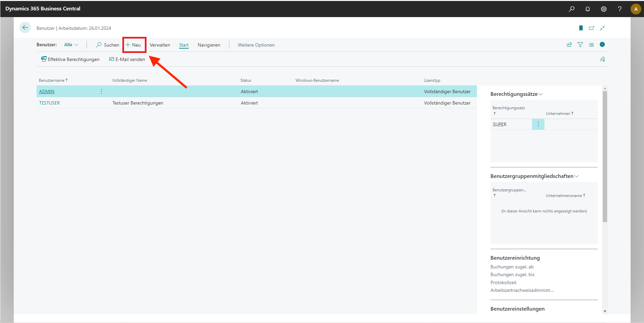Toggle the pin action bar icon
The width and height of the screenshot is (644, 323).
pyautogui.click(x=602, y=59)
